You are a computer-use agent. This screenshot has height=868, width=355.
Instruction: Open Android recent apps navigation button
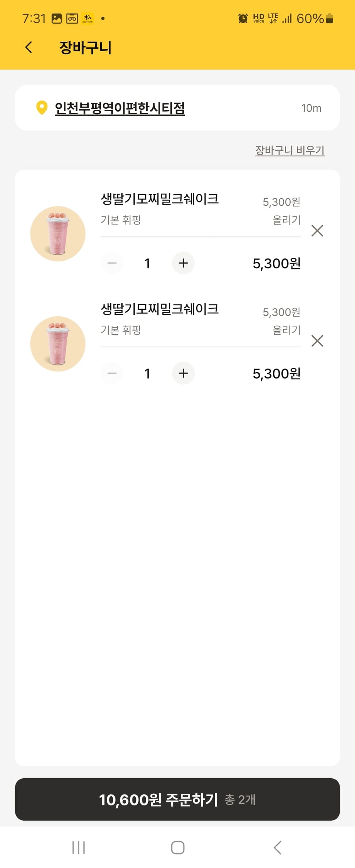click(78, 847)
